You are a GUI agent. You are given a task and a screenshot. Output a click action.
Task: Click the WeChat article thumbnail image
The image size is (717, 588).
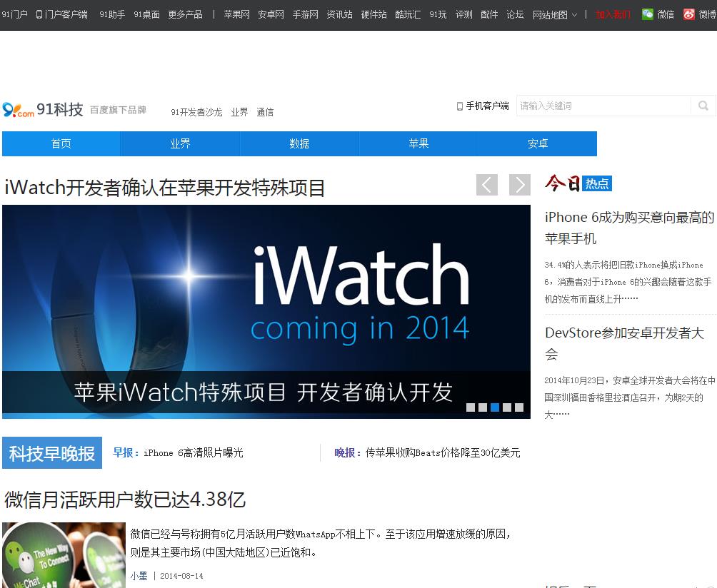coord(64,555)
